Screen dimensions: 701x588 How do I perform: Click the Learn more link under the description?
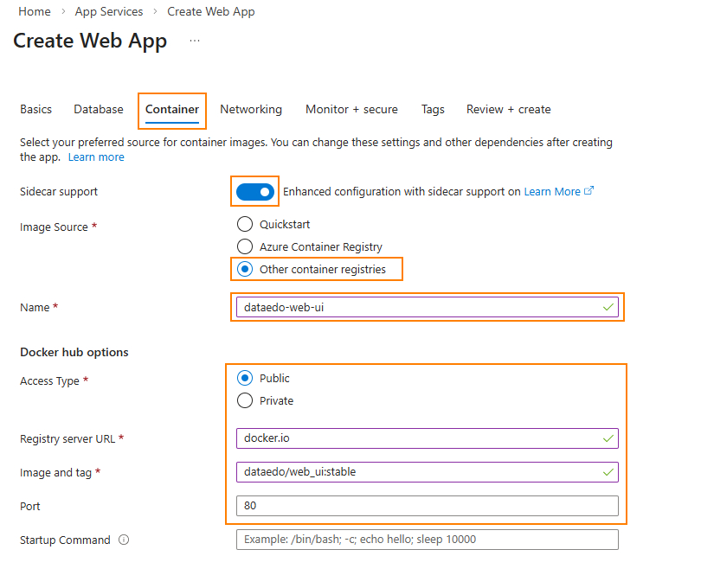95,157
